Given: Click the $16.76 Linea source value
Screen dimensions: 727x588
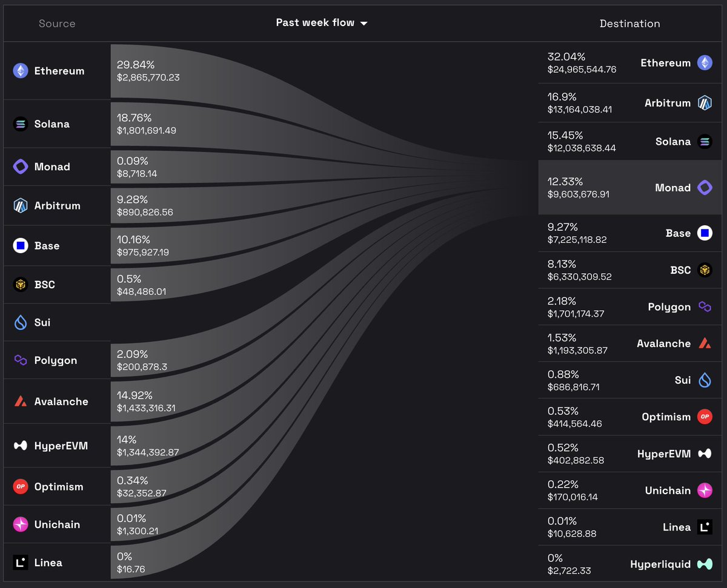Looking at the screenshot, I should click(x=131, y=569).
